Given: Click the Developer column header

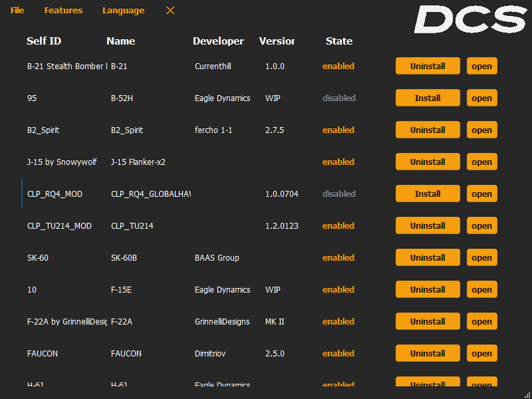Looking at the screenshot, I should (x=218, y=41).
